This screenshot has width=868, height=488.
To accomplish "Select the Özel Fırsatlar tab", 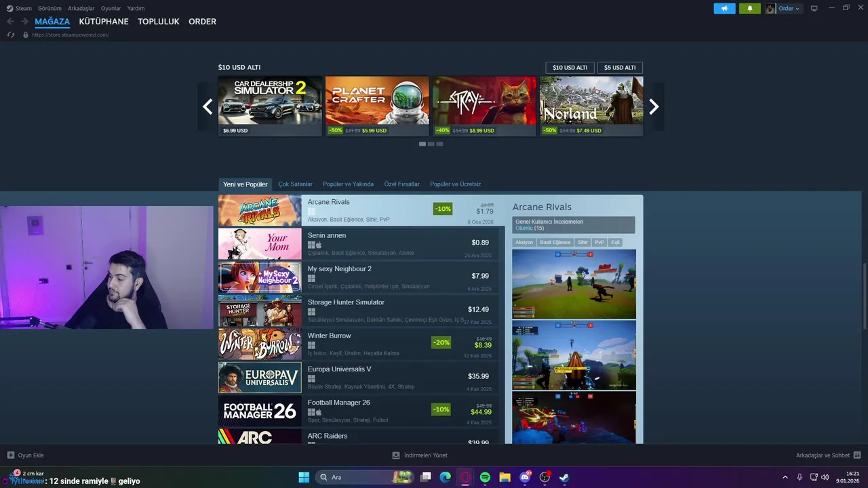I will point(402,184).
